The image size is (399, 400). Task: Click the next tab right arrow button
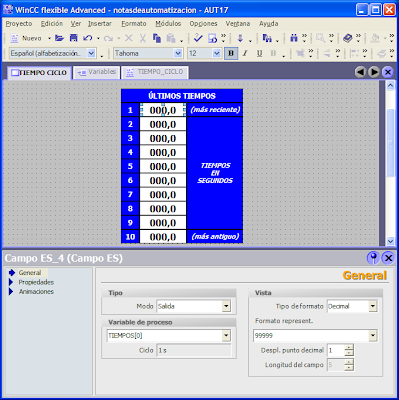[374, 72]
